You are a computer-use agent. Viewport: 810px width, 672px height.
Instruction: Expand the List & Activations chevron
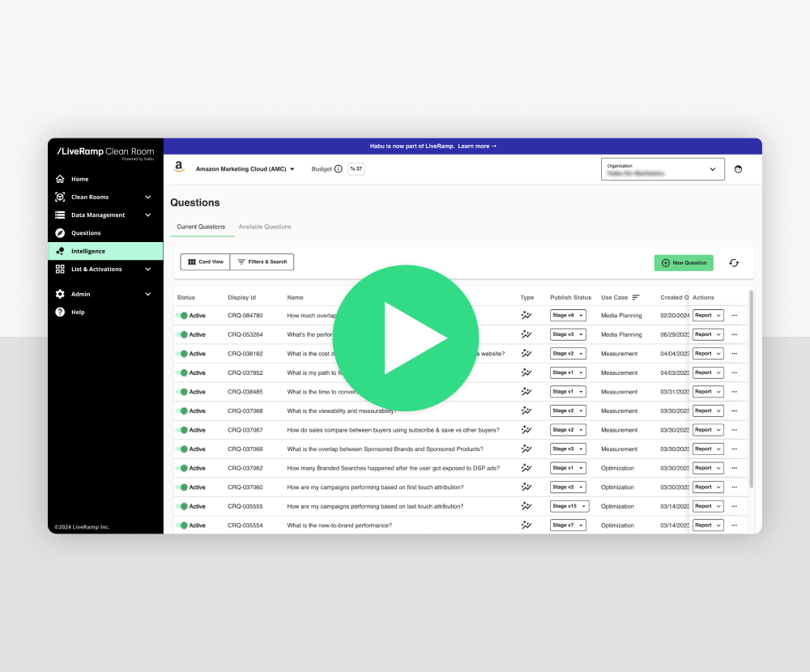(x=147, y=269)
